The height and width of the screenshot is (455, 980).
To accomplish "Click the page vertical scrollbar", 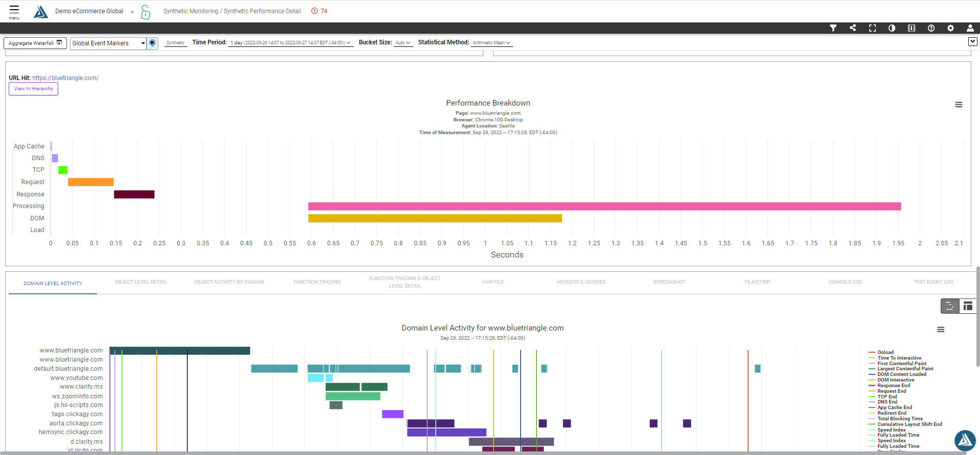I will pos(977,316).
